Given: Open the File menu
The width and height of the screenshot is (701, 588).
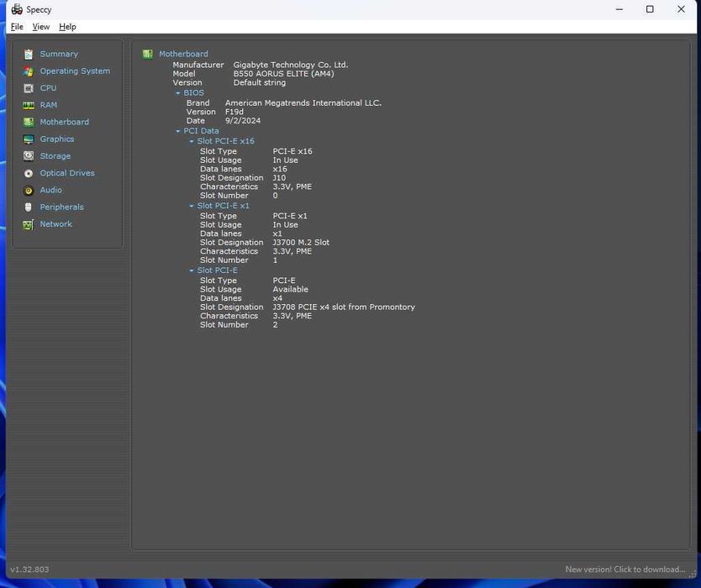Looking at the screenshot, I should click(17, 27).
